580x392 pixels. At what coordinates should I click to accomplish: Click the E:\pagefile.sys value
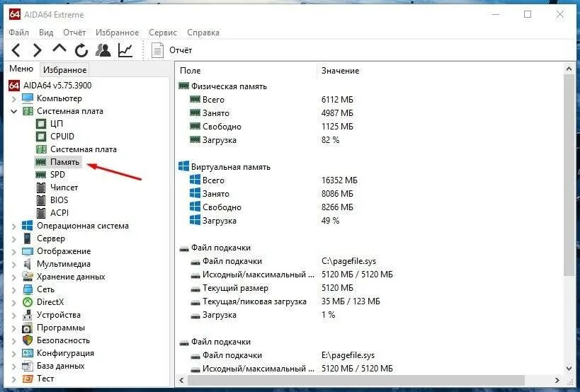(x=348, y=355)
